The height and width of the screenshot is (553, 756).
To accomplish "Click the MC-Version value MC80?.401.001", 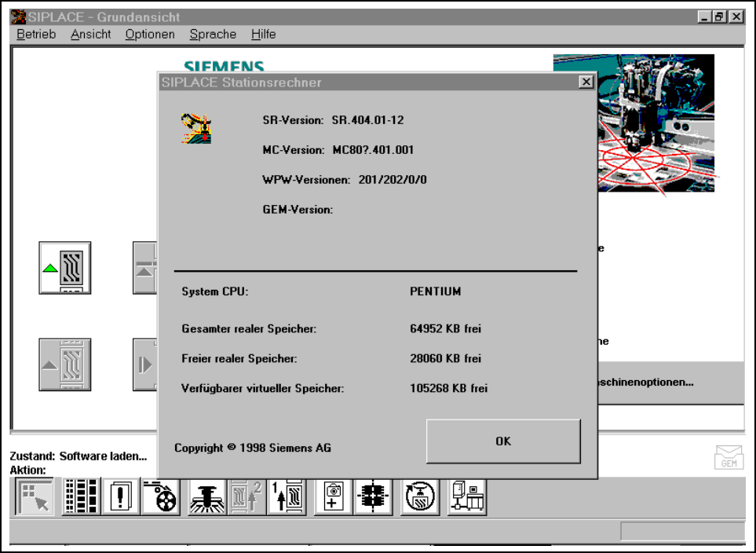I will click(373, 150).
